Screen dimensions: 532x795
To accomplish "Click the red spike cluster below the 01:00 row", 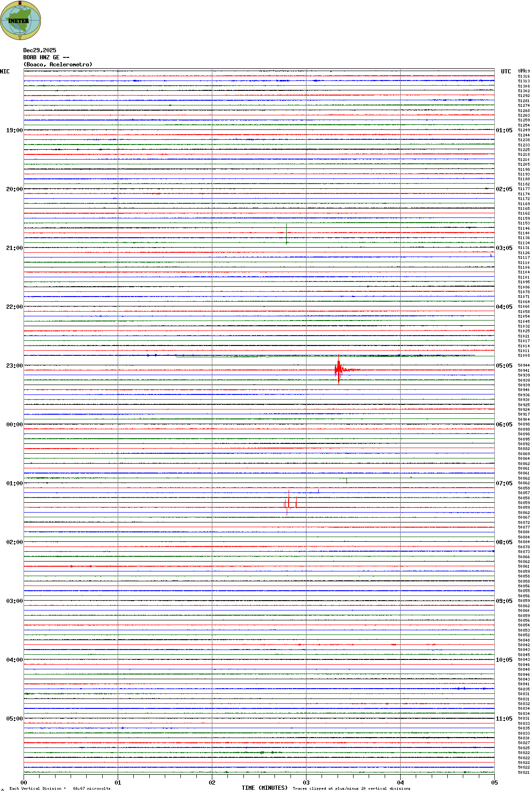I will point(289,505).
